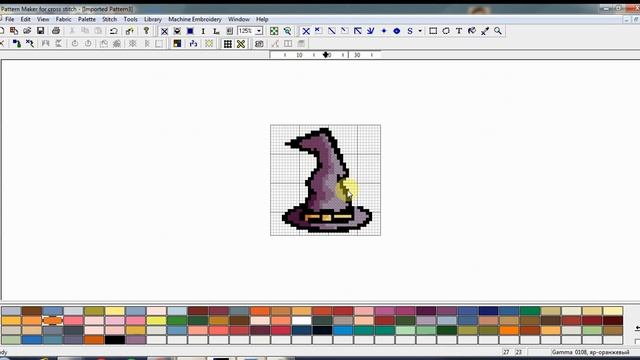
Task: Select the freeform lasso selection tool
Action: tap(446, 31)
